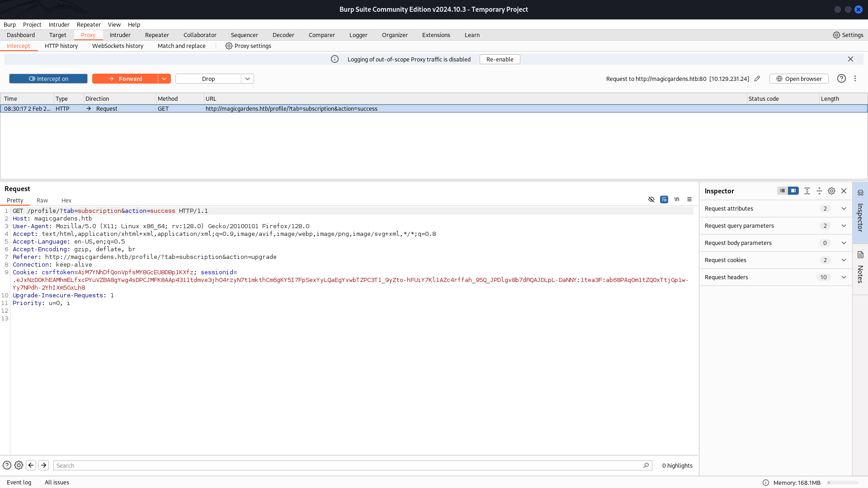
Task: Open the Event log
Action: [x=19, y=482]
